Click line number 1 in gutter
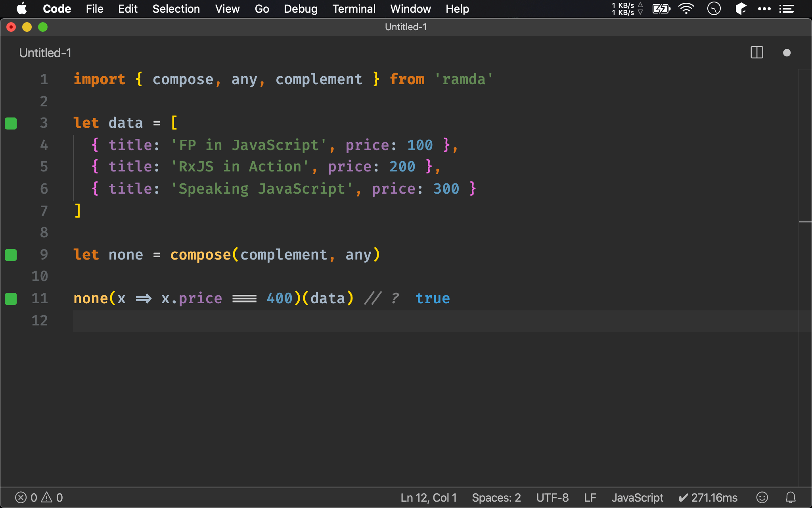This screenshot has width=812, height=508. click(44, 79)
